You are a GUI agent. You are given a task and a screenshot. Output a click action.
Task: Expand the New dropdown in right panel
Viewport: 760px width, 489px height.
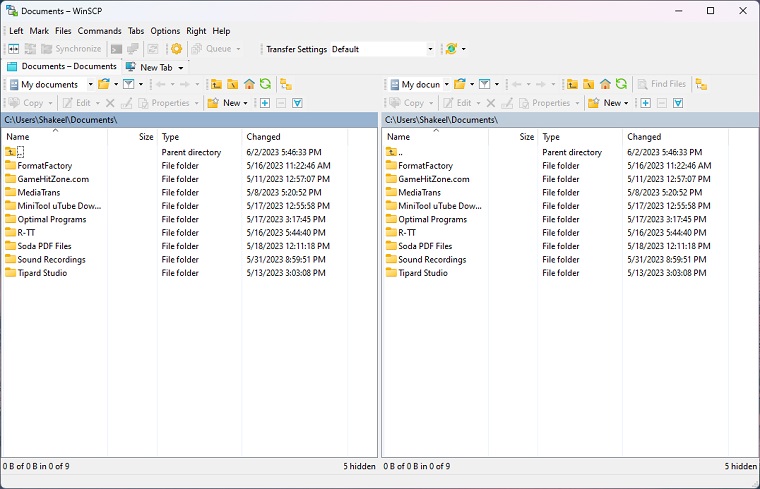click(627, 103)
